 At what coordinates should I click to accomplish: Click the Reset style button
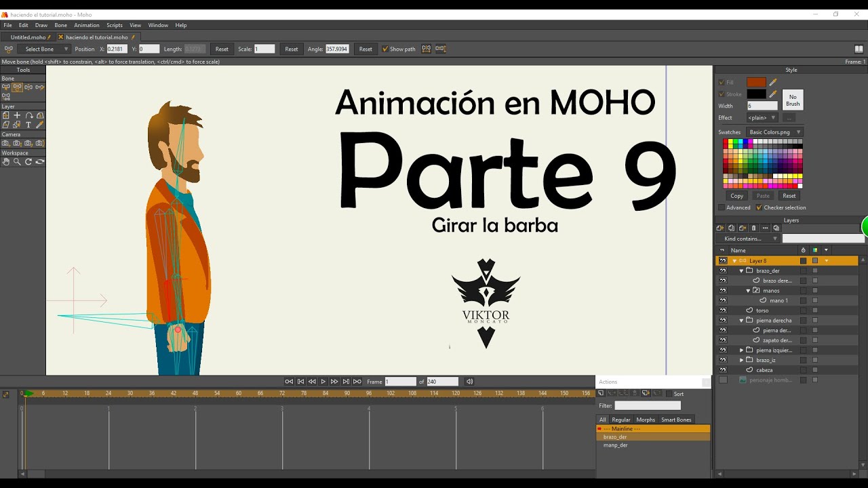pos(789,196)
